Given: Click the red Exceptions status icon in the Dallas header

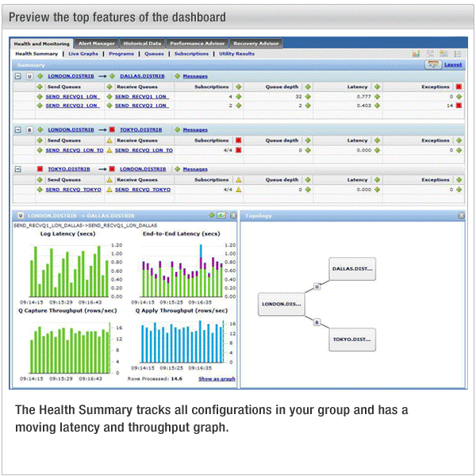Looking at the screenshot, I should pos(459,86).
